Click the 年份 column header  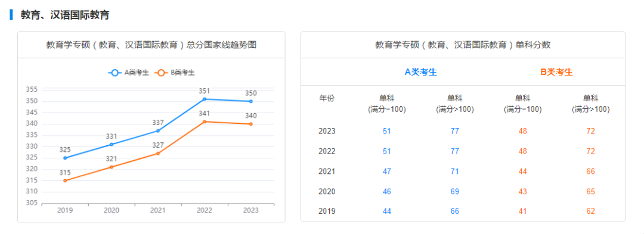point(327,98)
